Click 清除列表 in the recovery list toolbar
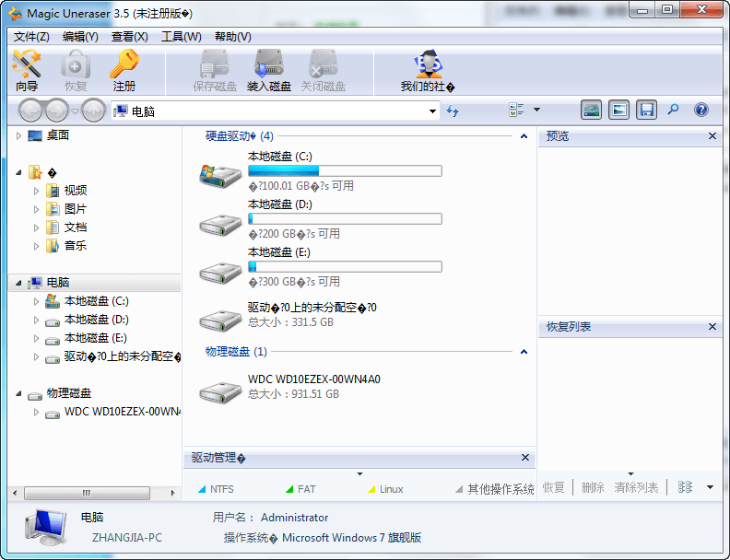Viewport: 730px width, 560px height. [x=636, y=487]
